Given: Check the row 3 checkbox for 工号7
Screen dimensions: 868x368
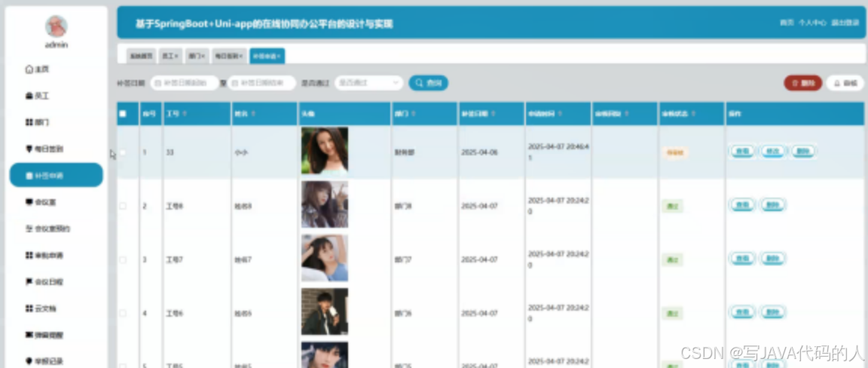Looking at the screenshot, I should [x=123, y=259].
